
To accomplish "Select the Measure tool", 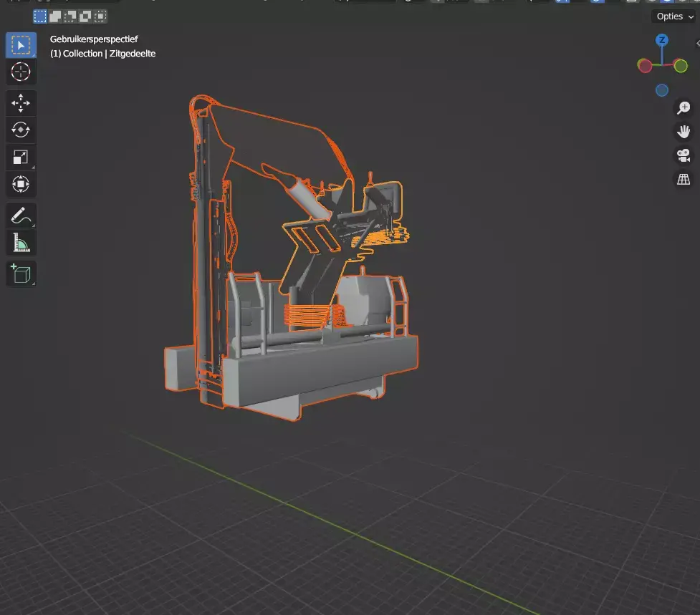I will pyautogui.click(x=21, y=242).
